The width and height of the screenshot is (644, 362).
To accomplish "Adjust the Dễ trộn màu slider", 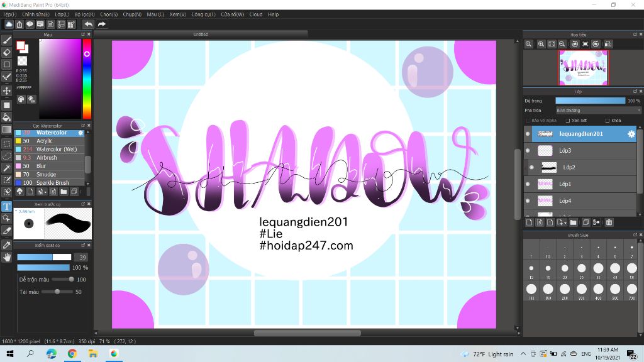I will pos(62,280).
